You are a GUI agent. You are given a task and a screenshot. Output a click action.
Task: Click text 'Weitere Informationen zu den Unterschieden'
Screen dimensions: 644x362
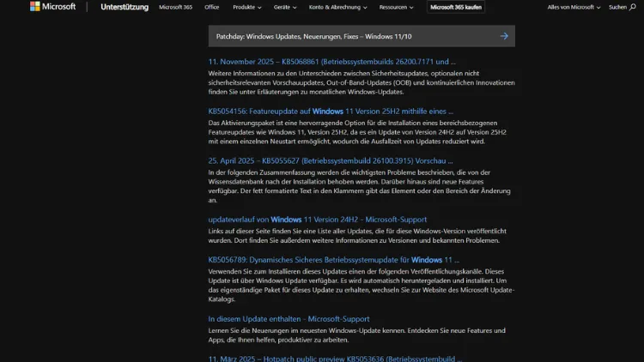tap(275, 74)
